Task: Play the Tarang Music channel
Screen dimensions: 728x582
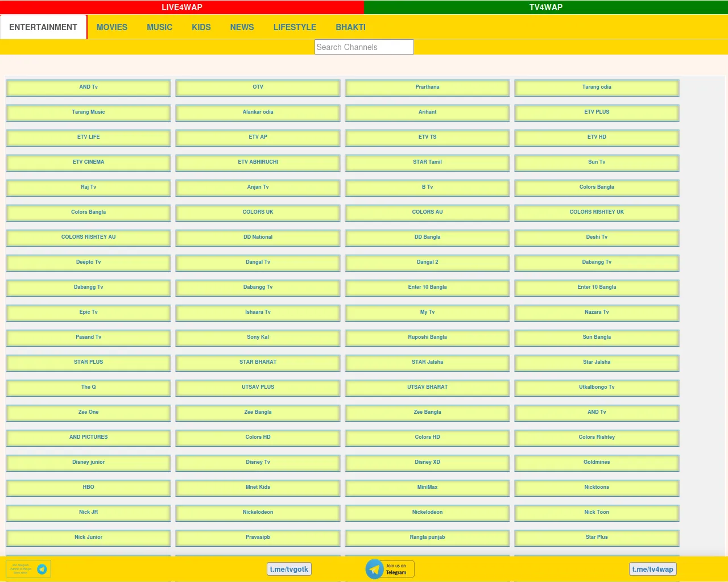Action: 89,113
